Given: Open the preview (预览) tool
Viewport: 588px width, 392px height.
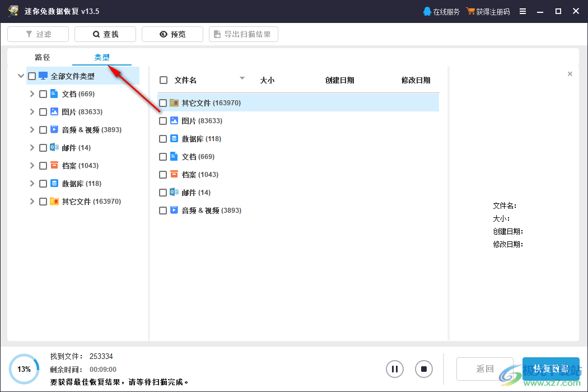Looking at the screenshot, I should 172,34.
